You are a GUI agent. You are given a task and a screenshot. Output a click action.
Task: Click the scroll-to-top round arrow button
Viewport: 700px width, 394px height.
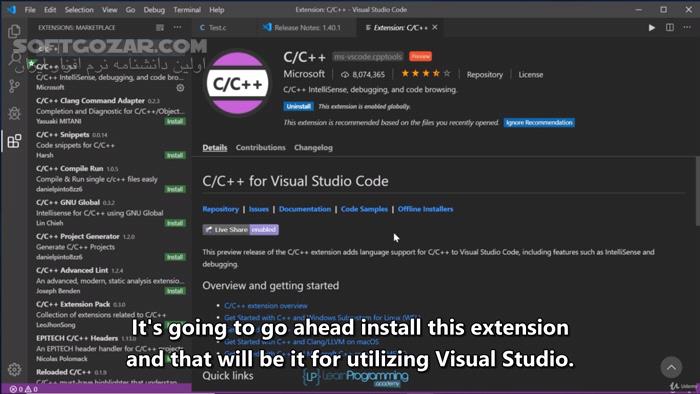671,367
